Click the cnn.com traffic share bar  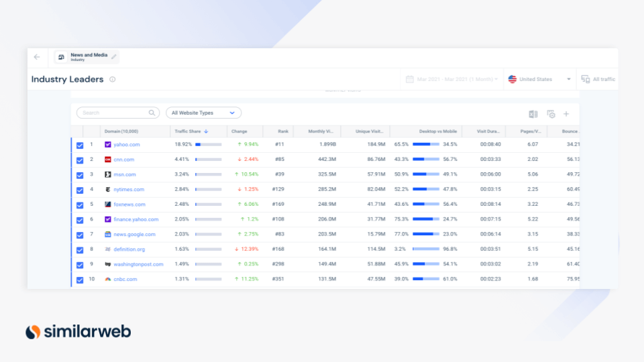(209, 160)
